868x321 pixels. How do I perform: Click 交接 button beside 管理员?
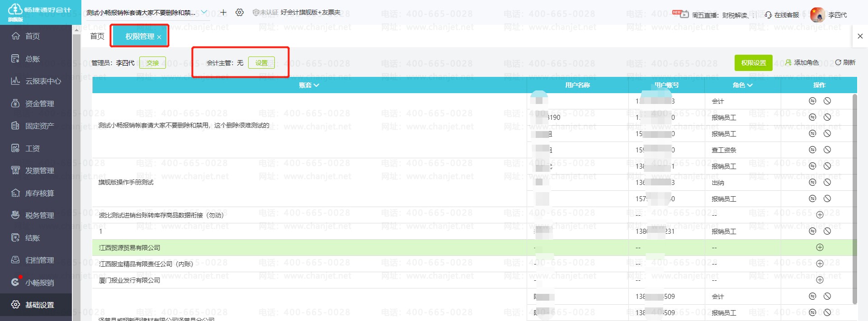[x=152, y=63]
